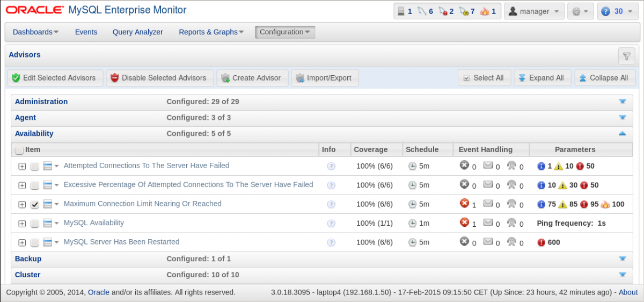This screenshot has height=302, width=644.
Task: Collapse the Availability category arrow
Action: point(623,133)
